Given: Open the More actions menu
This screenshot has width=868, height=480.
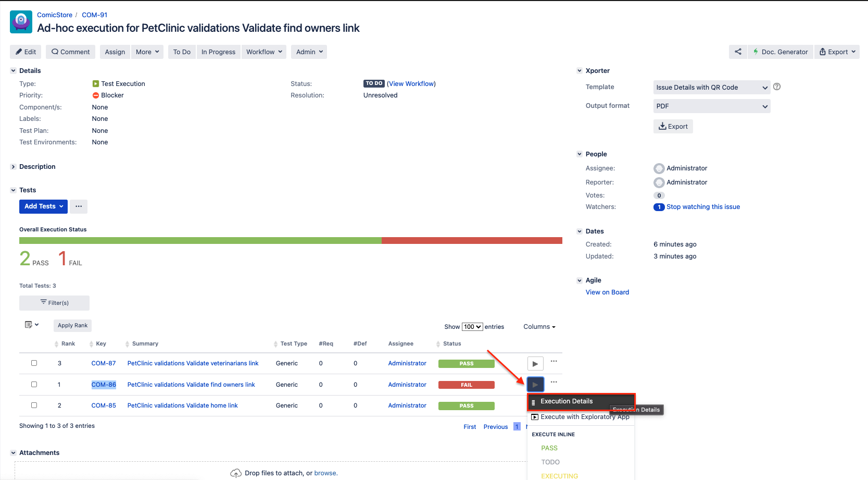Looking at the screenshot, I should point(147,52).
